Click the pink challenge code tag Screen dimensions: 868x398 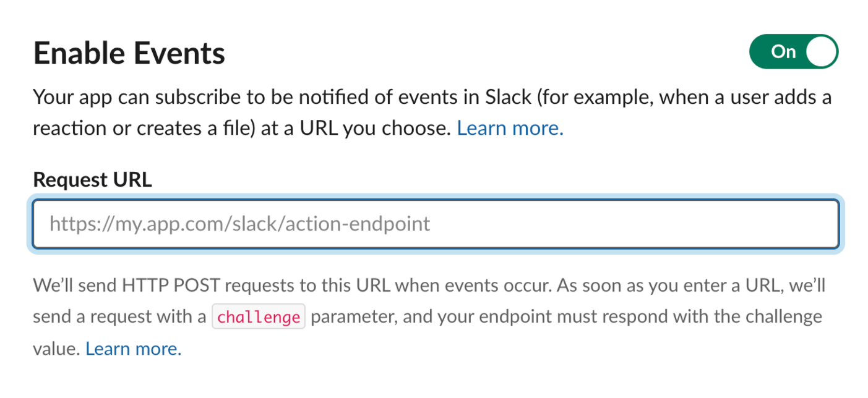pos(259,318)
